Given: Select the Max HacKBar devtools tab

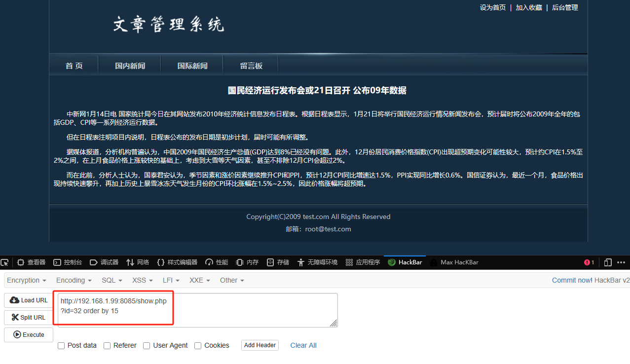Looking at the screenshot, I should pos(454,262).
